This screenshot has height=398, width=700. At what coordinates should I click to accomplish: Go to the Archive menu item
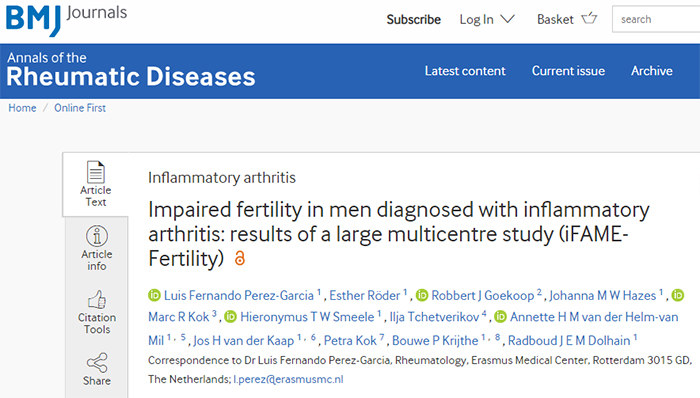tap(651, 71)
